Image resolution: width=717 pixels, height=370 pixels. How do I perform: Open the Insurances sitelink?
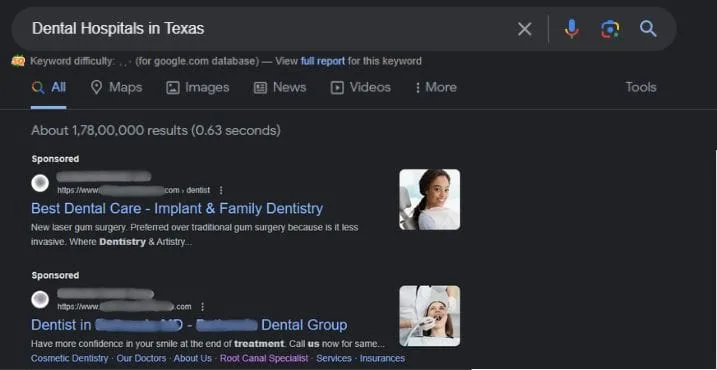(x=382, y=358)
